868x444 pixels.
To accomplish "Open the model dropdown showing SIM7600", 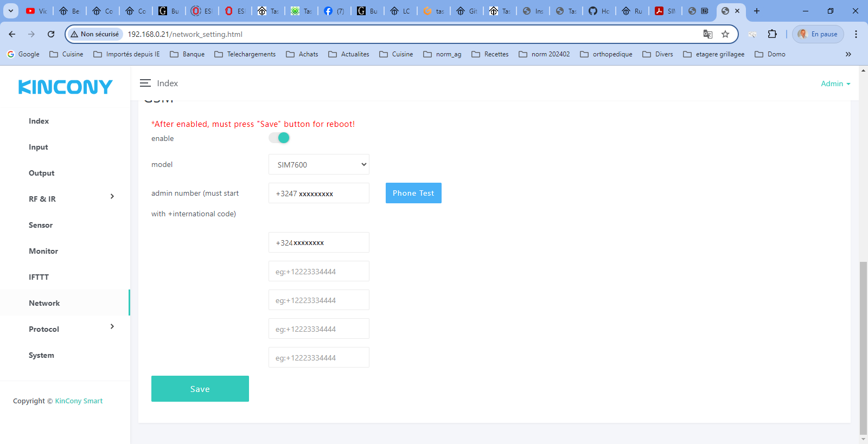I will point(318,165).
